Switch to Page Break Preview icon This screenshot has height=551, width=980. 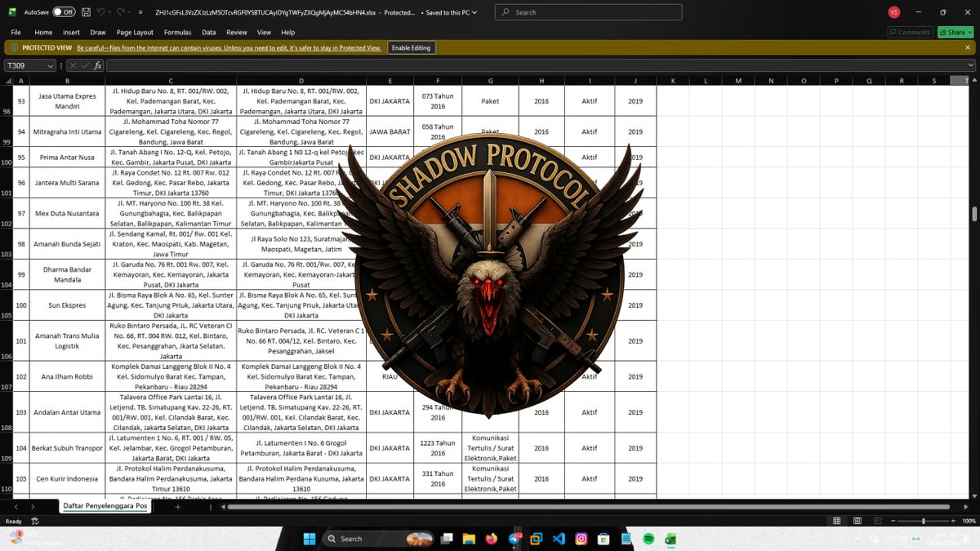tap(876, 521)
